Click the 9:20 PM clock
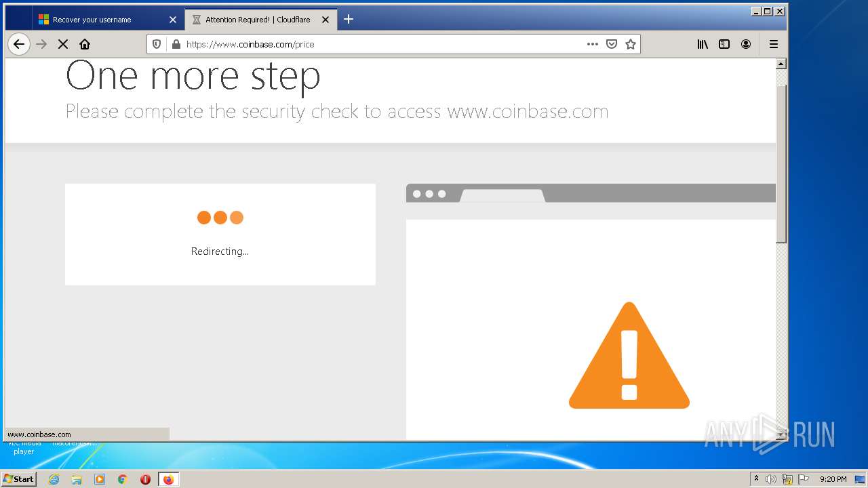Viewport: 868px width, 488px height. (x=833, y=479)
